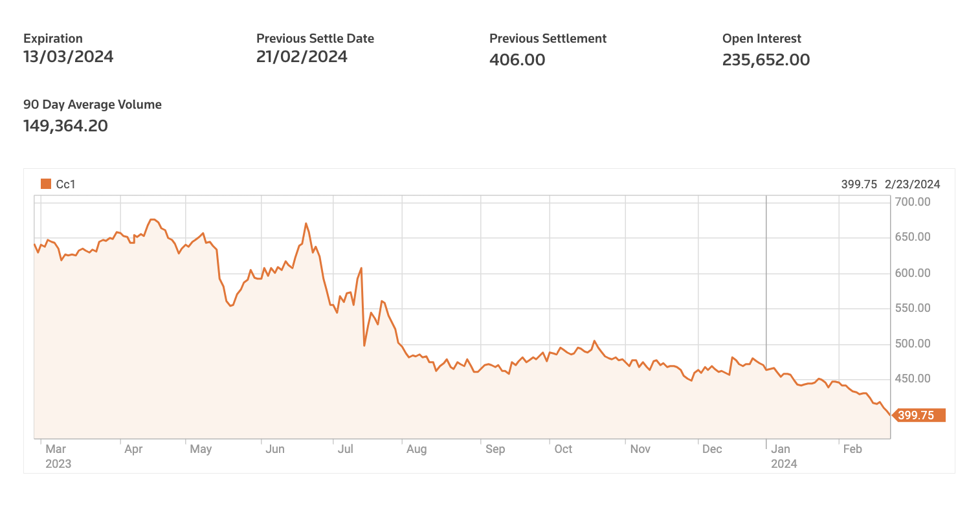Click the 700.00 price axis label

912,202
